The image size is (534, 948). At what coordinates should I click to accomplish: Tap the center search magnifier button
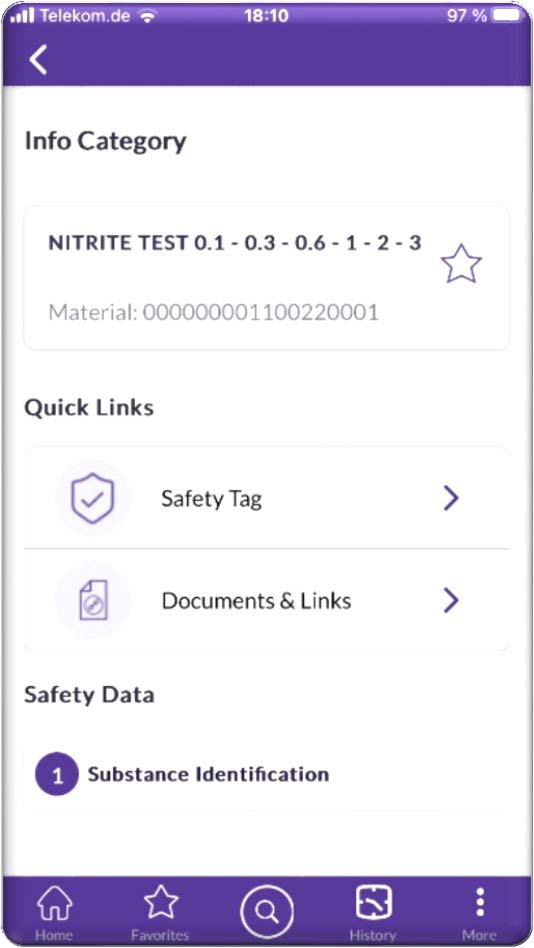pyautogui.click(x=267, y=911)
